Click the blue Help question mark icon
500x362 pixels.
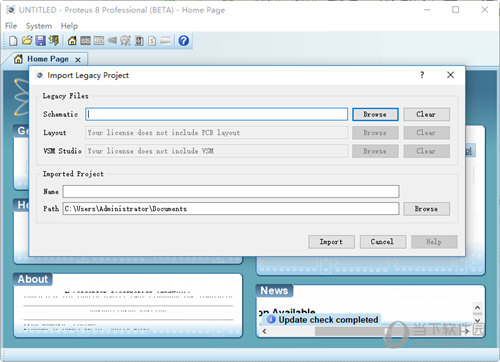184,41
